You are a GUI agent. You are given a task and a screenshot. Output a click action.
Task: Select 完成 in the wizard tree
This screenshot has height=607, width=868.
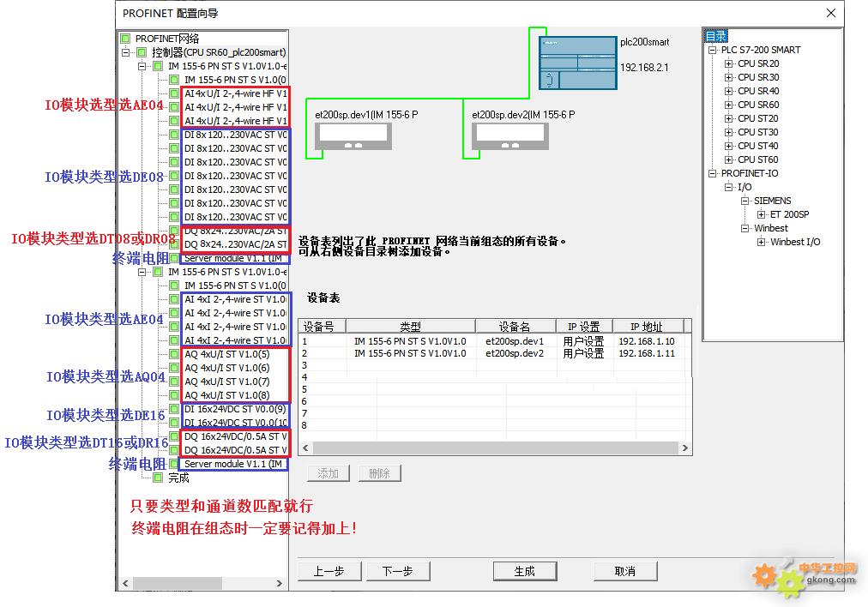pos(178,478)
